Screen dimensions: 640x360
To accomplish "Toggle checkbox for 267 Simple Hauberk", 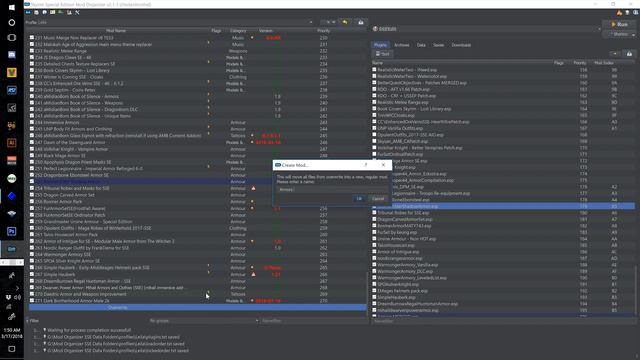I will coord(32,275).
